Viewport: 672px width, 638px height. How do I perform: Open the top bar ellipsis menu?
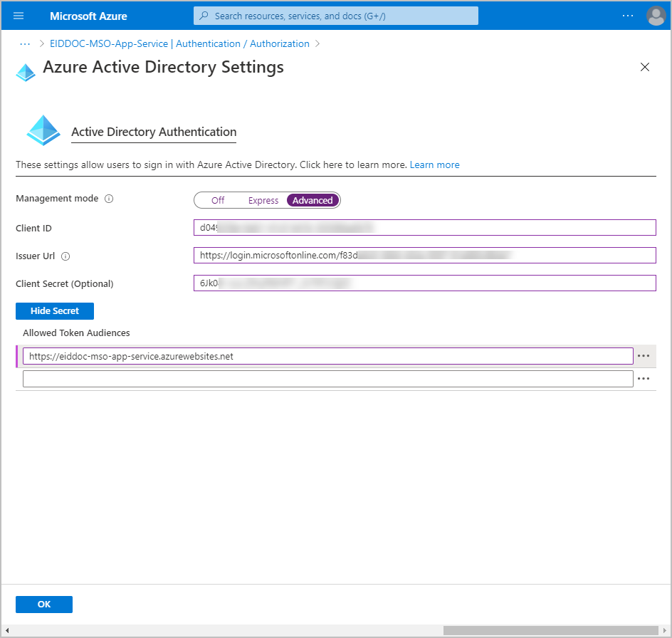coord(627,16)
